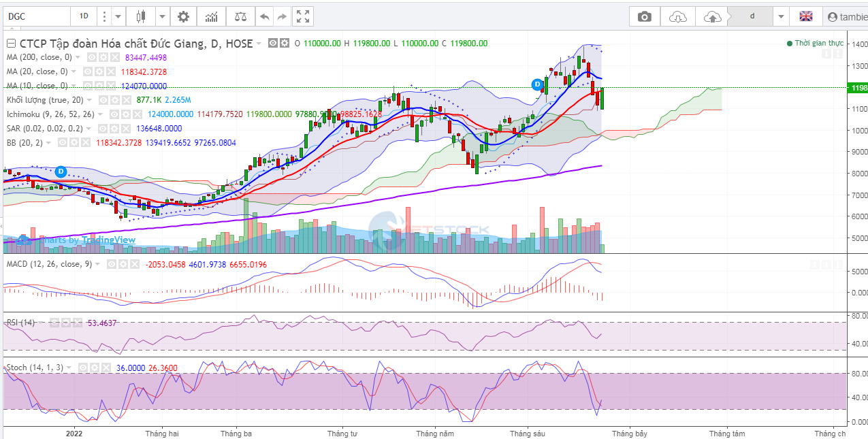
Task: Hide the MA (200, close, 0) indicator
Action: tap(91, 58)
